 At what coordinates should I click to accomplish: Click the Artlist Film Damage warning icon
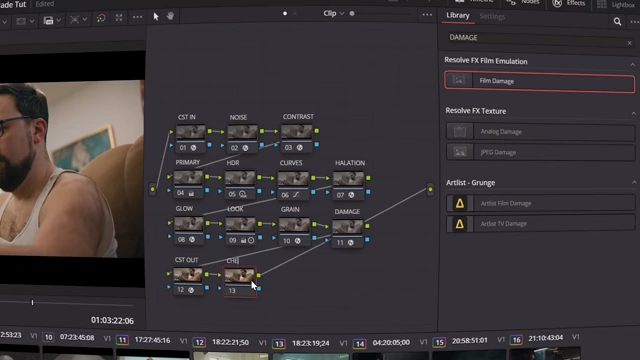(460, 203)
